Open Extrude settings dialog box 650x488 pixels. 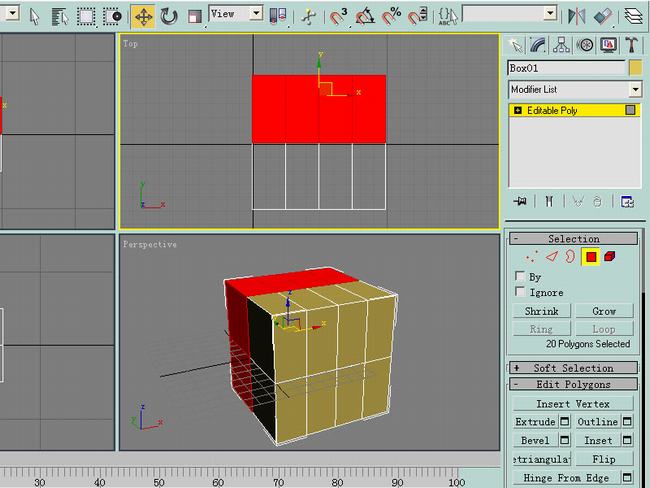click(565, 422)
